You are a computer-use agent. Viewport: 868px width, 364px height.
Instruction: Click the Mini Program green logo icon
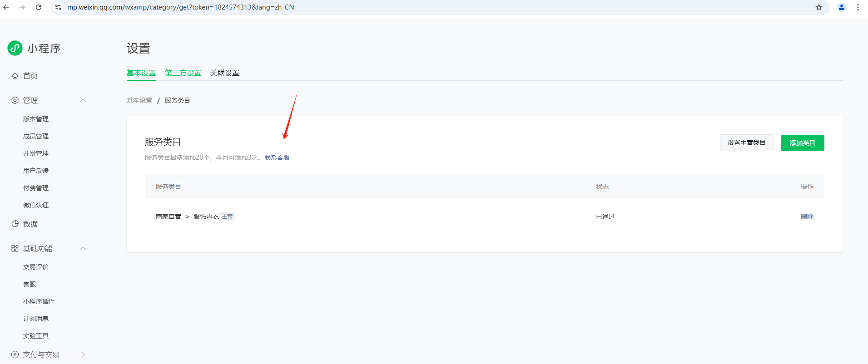15,48
